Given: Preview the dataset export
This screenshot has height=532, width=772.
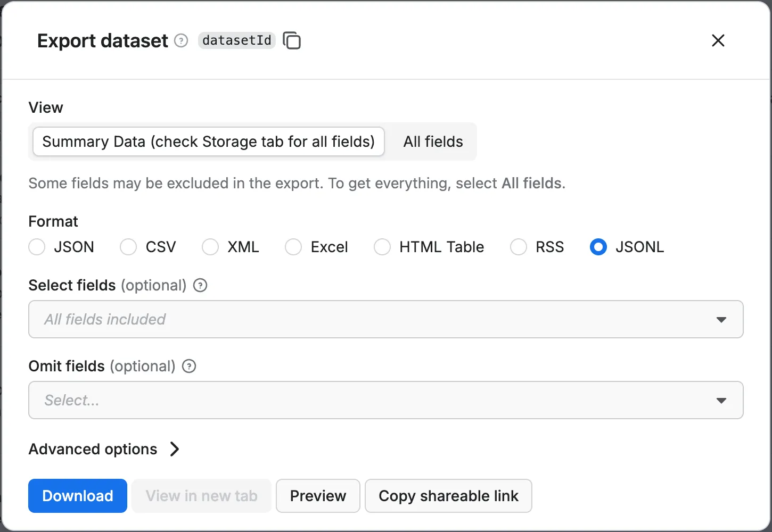Looking at the screenshot, I should [318, 496].
